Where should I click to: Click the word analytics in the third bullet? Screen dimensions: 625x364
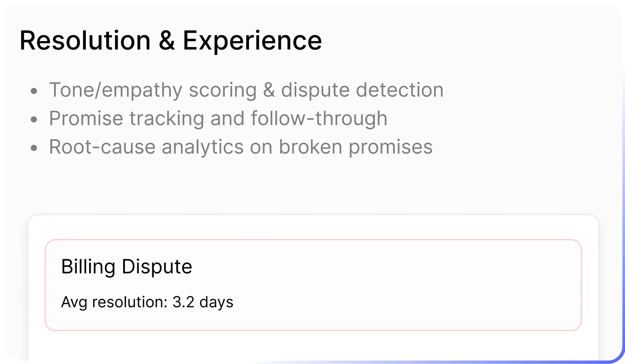202,147
